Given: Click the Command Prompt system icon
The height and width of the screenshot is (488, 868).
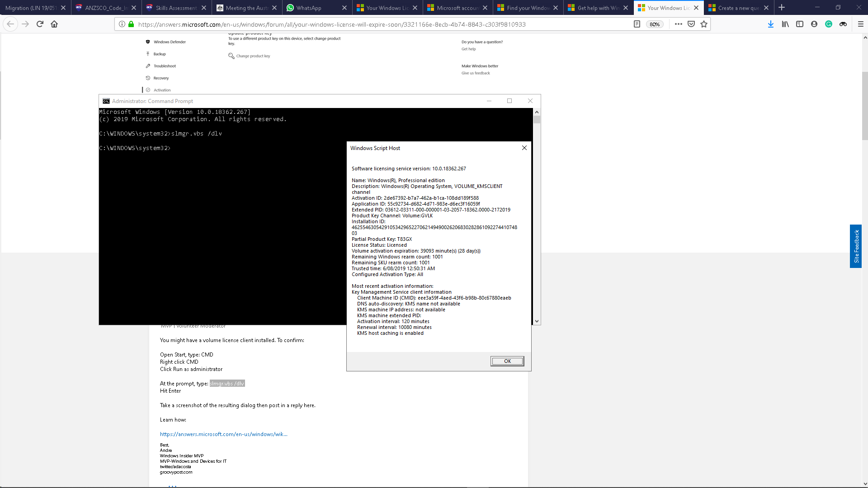Looking at the screenshot, I should (106, 101).
